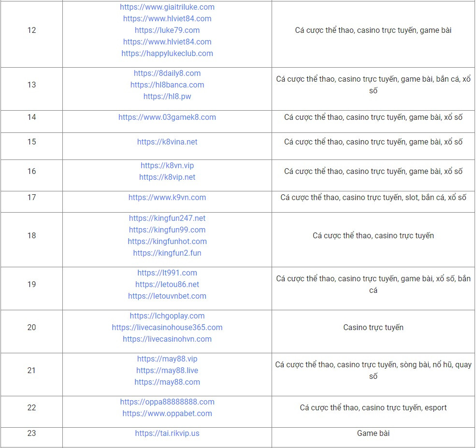Select the row 20 number cell
This screenshot has width=476, height=448.
[31, 327]
